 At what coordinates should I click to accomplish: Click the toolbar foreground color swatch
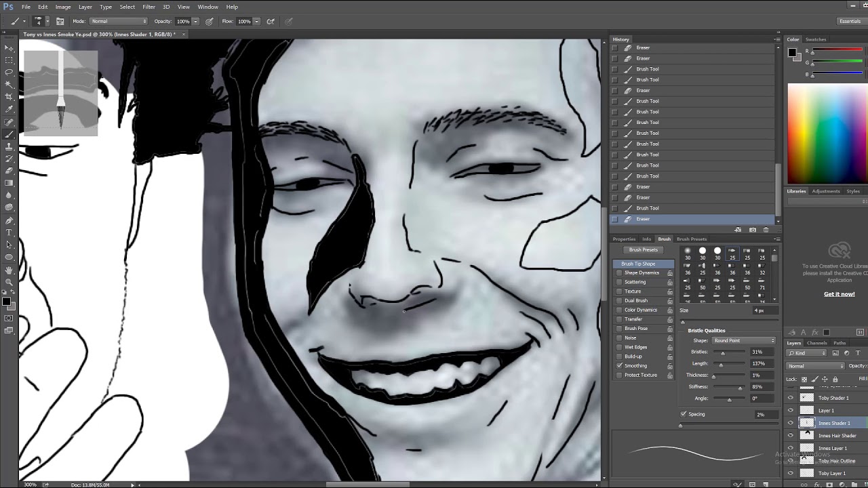(x=6, y=301)
